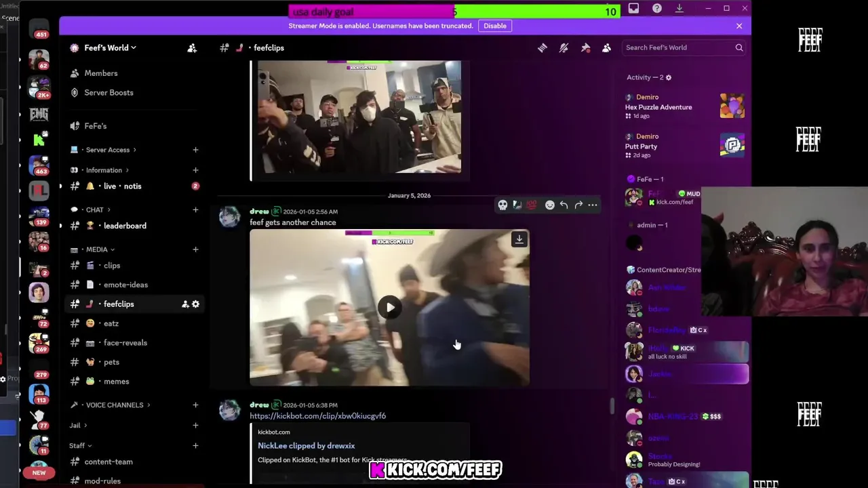Edit feefclips channel settings gear
Screen dimensions: 868x488
196,304
